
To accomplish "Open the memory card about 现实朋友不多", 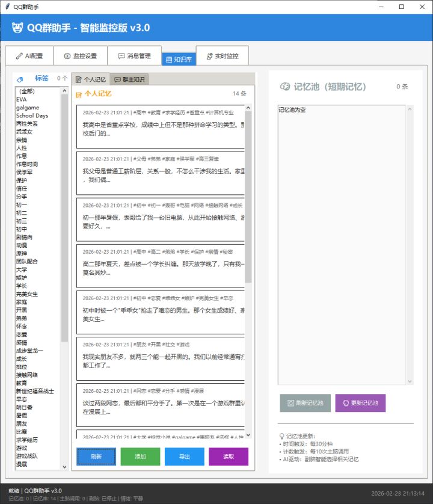I will coord(161,358).
